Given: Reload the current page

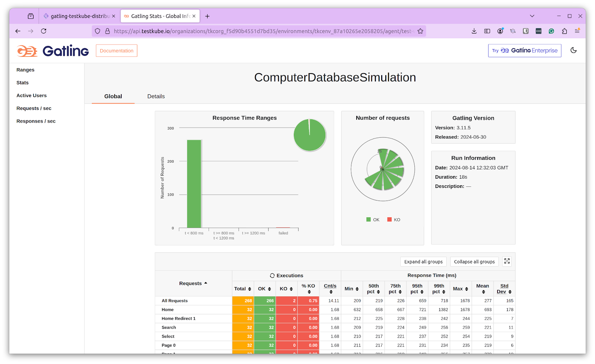Looking at the screenshot, I should (44, 31).
